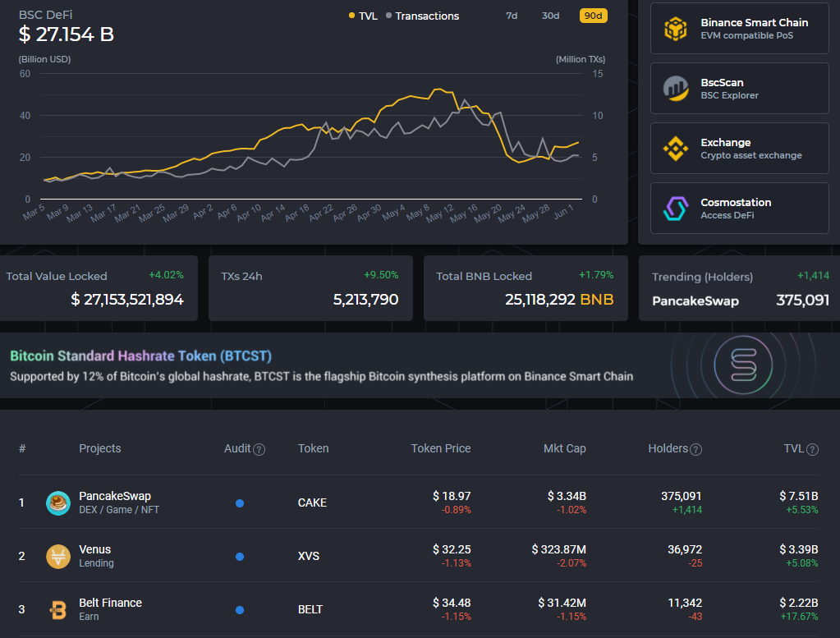The height and width of the screenshot is (638, 840).
Task: Click the highlighted 90d range button
Action: [x=592, y=16]
